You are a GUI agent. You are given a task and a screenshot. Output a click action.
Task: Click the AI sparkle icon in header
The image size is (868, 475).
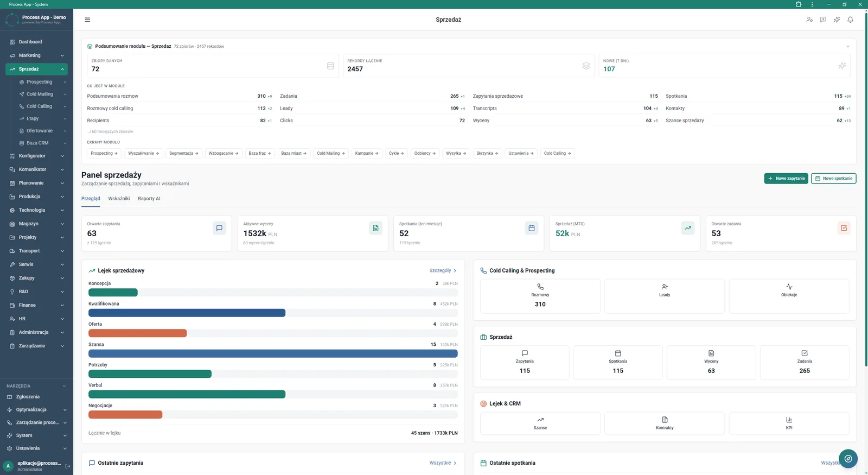(x=837, y=20)
